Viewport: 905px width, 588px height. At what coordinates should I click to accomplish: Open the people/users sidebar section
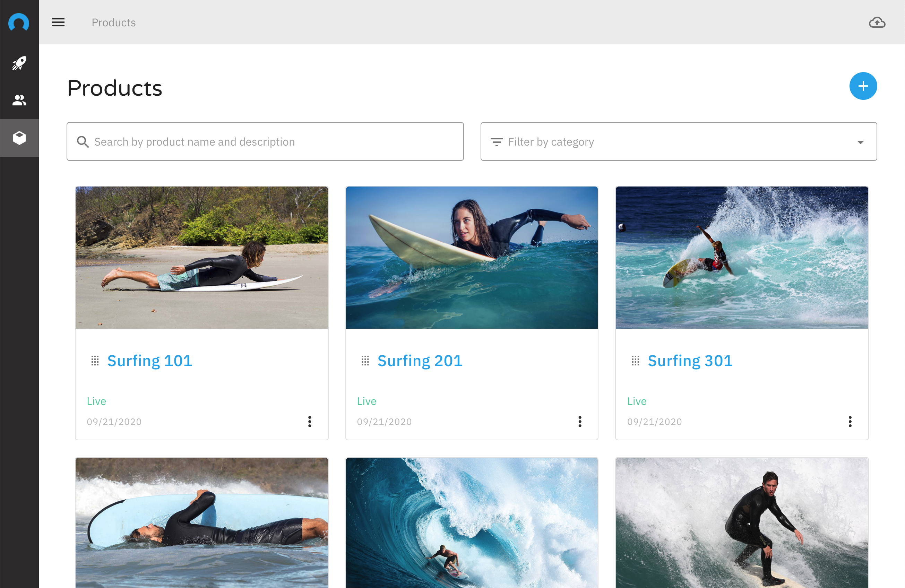coord(19,100)
